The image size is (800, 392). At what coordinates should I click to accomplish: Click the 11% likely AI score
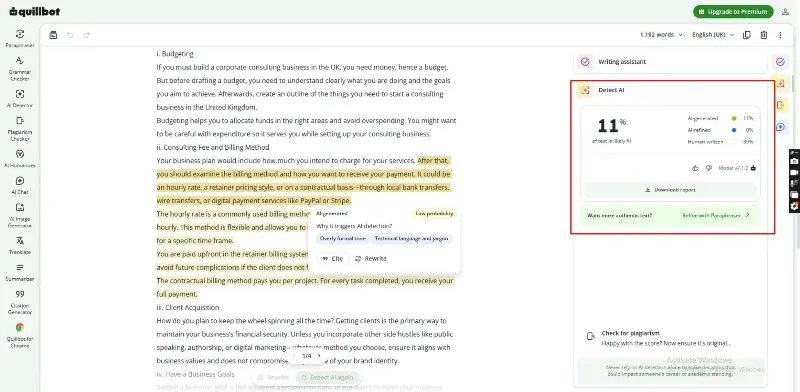[x=611, y=126]
